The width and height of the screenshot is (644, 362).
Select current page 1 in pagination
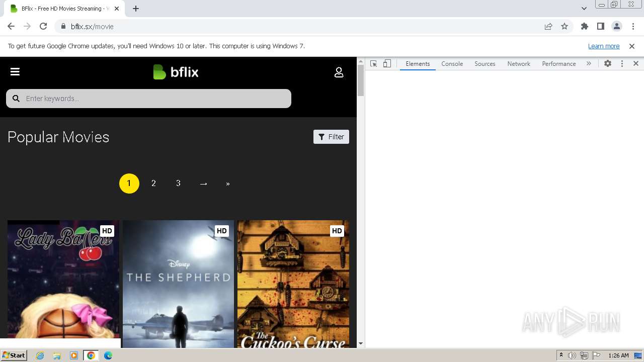tap(129, 184)
